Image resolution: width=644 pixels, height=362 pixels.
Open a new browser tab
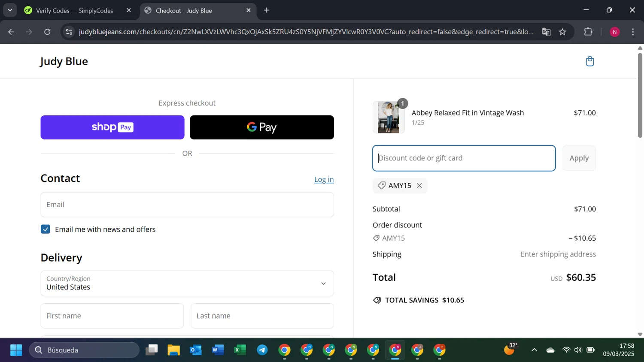click(x=267, y=10)
